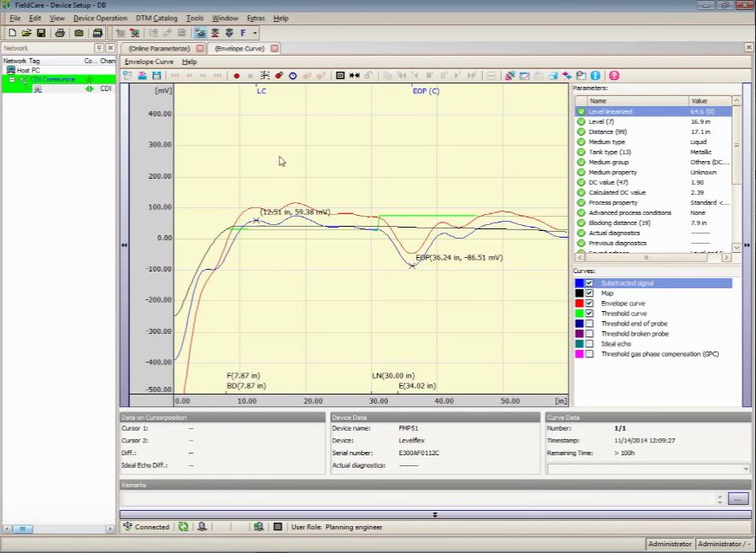Click the icon directly left of the blue info icon
Screen dimensions: 756x553
581,76
